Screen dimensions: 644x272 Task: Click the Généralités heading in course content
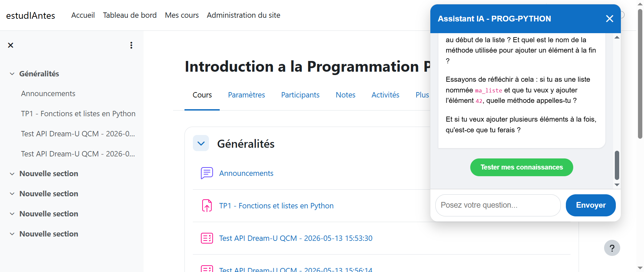click(x=246, y=144)
